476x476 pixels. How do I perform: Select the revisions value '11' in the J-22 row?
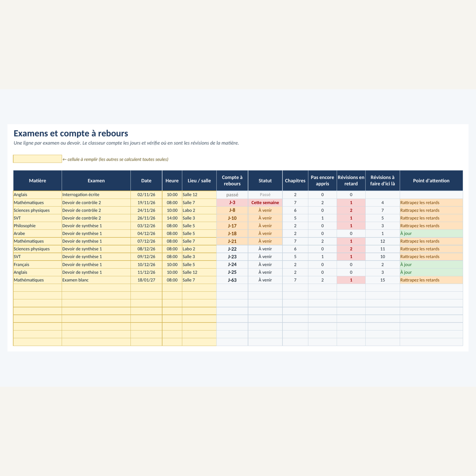pyautogui.click(x=383, y=249)
